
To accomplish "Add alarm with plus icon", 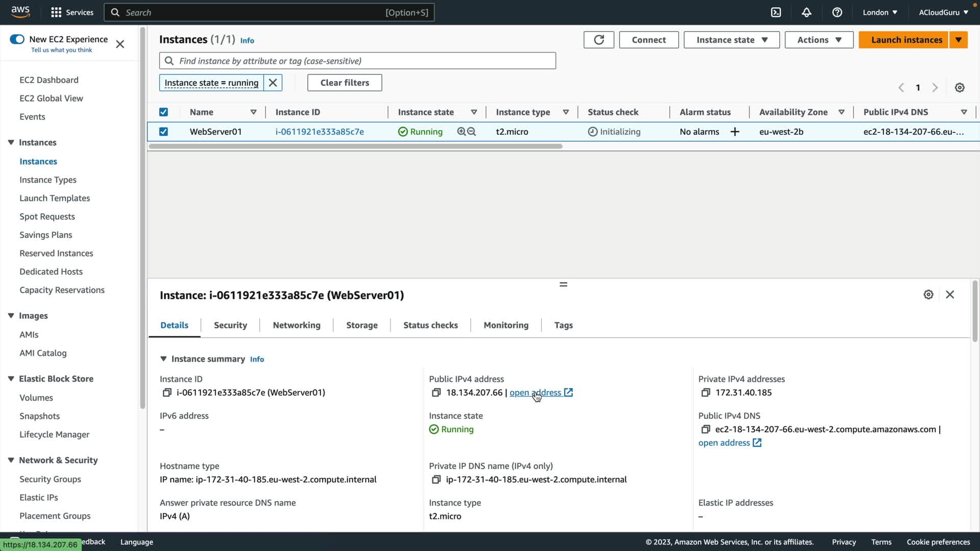I will 734,132.
